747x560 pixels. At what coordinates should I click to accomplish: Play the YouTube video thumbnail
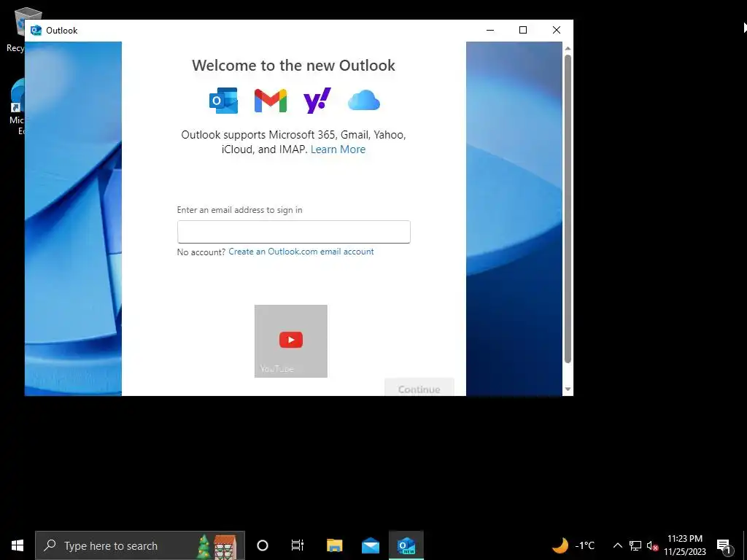(290, 341)
